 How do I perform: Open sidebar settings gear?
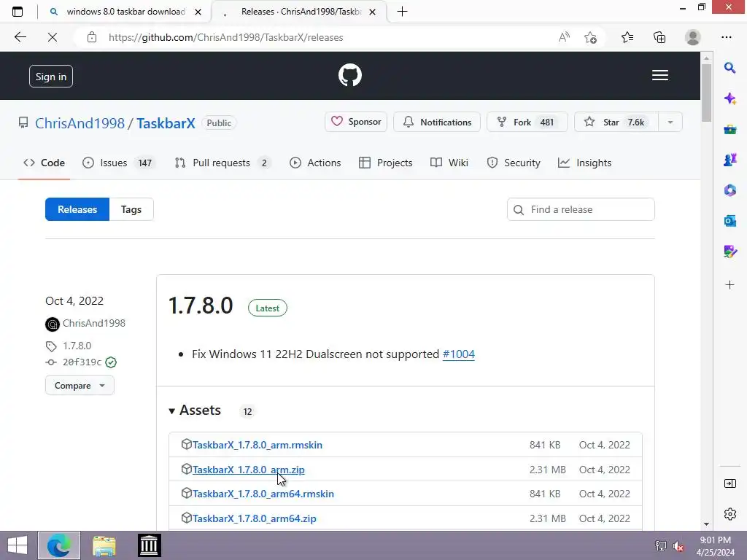(x=729, y=514)
